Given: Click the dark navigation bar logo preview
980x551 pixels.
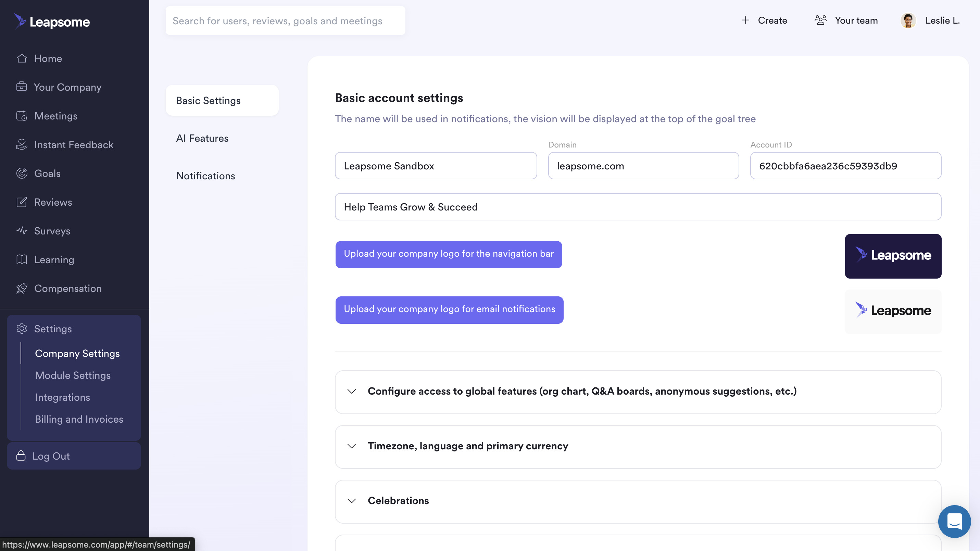Looking at the screenshot, I should tap(893, 256).
